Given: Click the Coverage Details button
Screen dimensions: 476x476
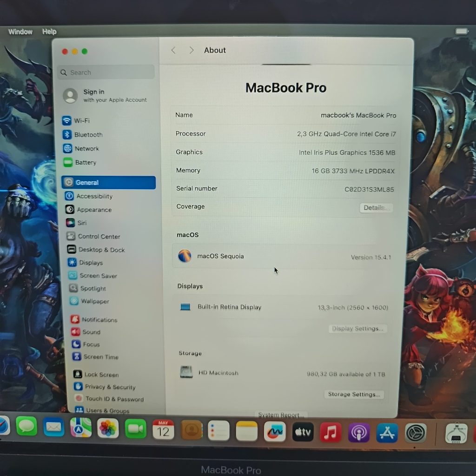Looking at the screenshot, I should click(376, 208).
